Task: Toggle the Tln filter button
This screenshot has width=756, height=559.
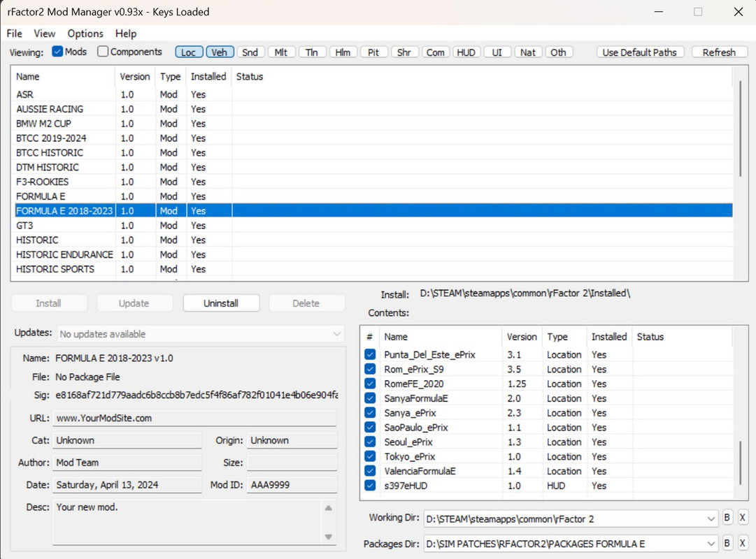Action: [311, 52]
